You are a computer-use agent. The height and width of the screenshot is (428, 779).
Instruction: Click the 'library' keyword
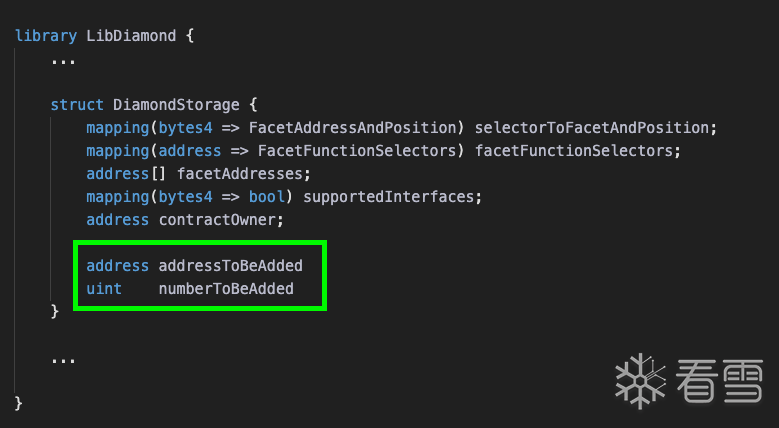(46, 36)
